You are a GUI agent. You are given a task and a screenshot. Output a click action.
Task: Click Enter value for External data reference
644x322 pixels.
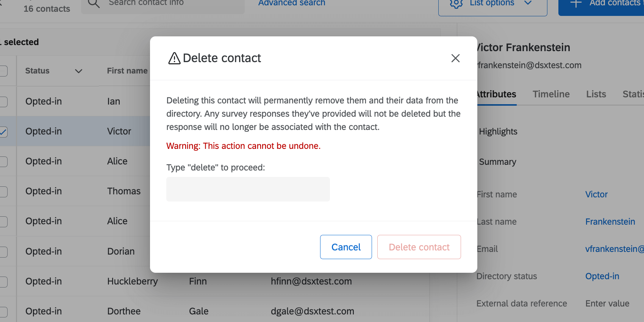[x=607, y=303]
